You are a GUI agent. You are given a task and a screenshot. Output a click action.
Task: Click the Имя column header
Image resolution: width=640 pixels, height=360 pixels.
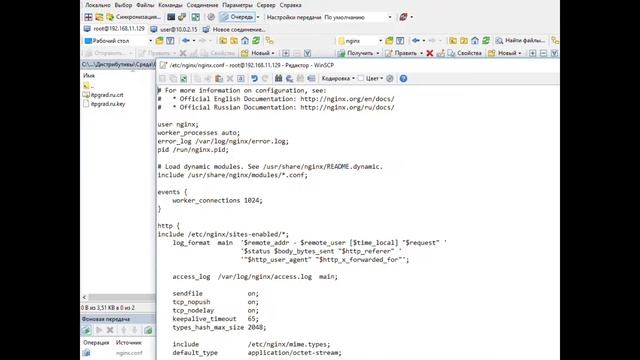click(89, 76)
